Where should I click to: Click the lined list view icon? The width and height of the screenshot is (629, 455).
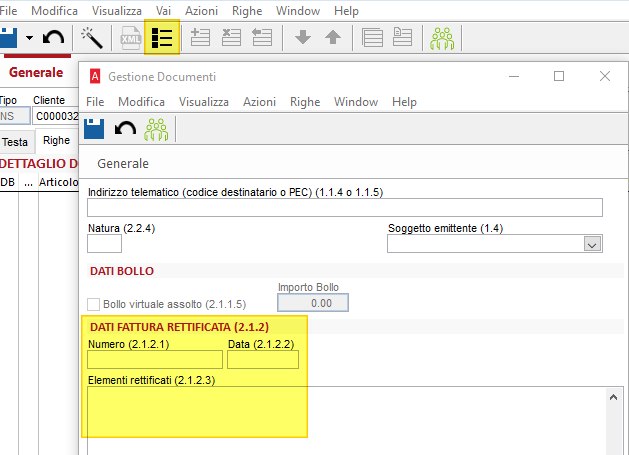point(372,37)
